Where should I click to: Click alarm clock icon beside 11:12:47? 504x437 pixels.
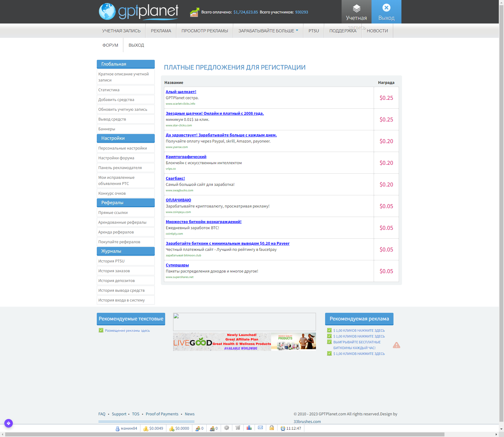(283, 428)
